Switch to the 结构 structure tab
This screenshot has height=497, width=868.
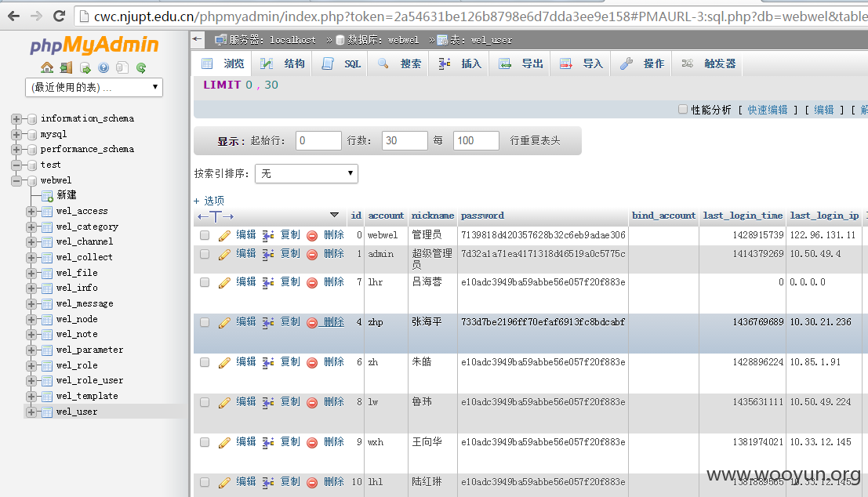pyautogui.click(x=283, y=63)
